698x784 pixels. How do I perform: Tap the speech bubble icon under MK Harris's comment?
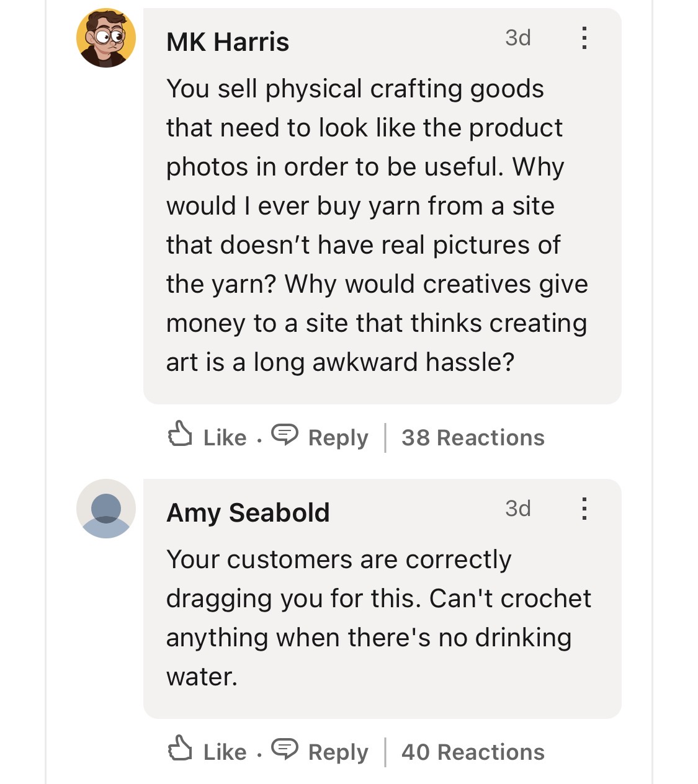click(285, 434)
